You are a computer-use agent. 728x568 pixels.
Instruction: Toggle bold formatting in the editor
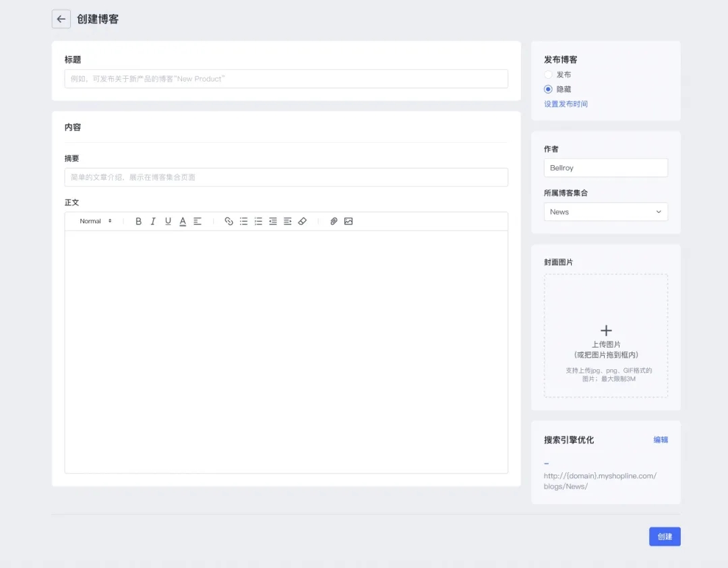point(138,222)
